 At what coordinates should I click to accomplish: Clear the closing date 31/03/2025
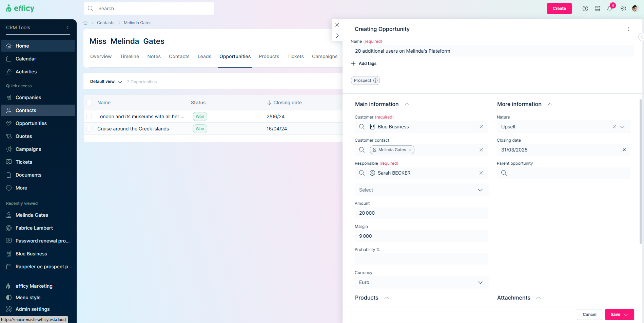click(x=624, y=150)
